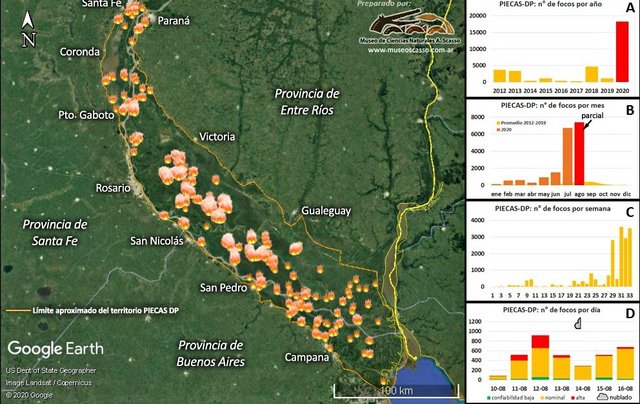
Task: Click the San Nicolás city label
Action: click(157, 241)
